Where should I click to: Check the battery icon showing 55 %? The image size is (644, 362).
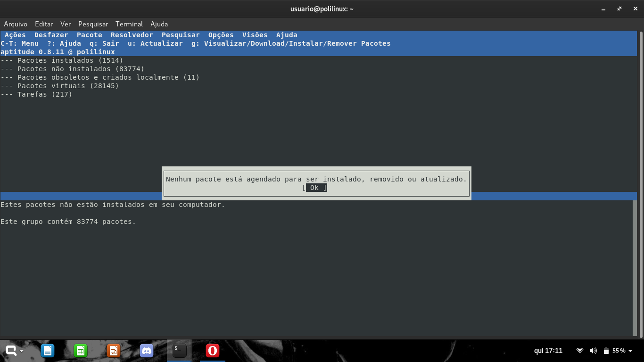coord(606,351)
